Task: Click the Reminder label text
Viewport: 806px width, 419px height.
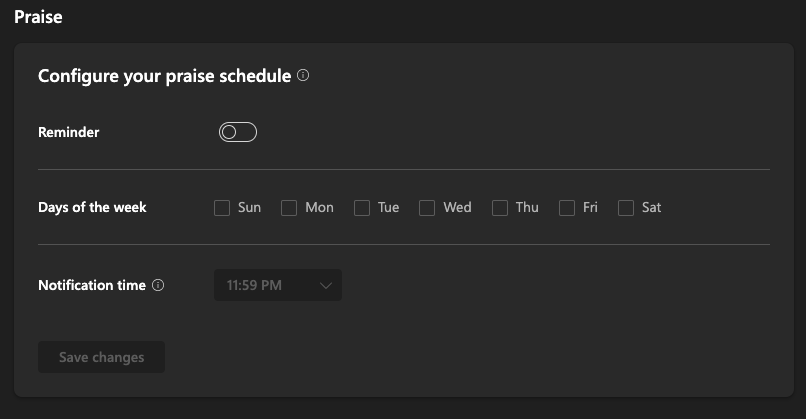Action: pyautogui.click(x=68, y=132)
